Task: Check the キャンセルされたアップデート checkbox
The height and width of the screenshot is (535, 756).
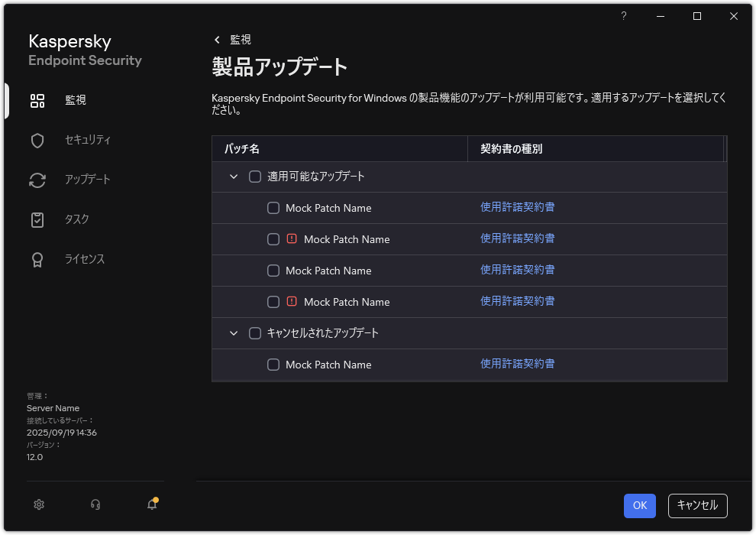Action: [255, 333]
